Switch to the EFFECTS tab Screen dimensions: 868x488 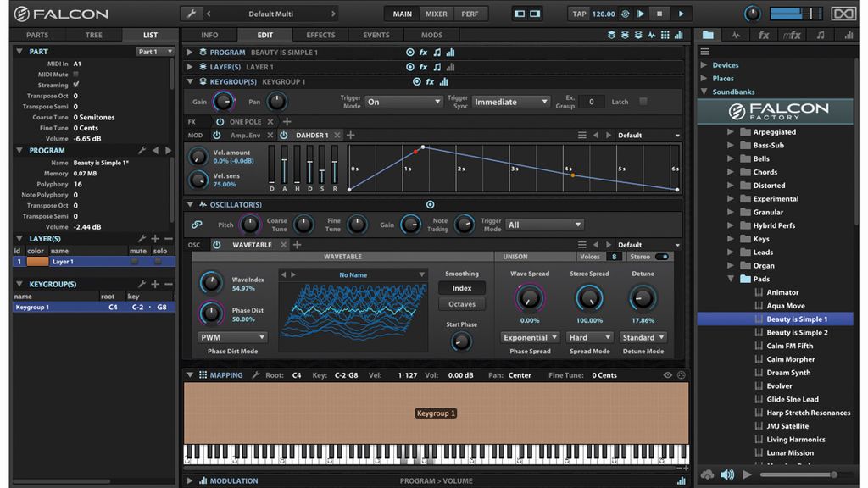[320, 35]
